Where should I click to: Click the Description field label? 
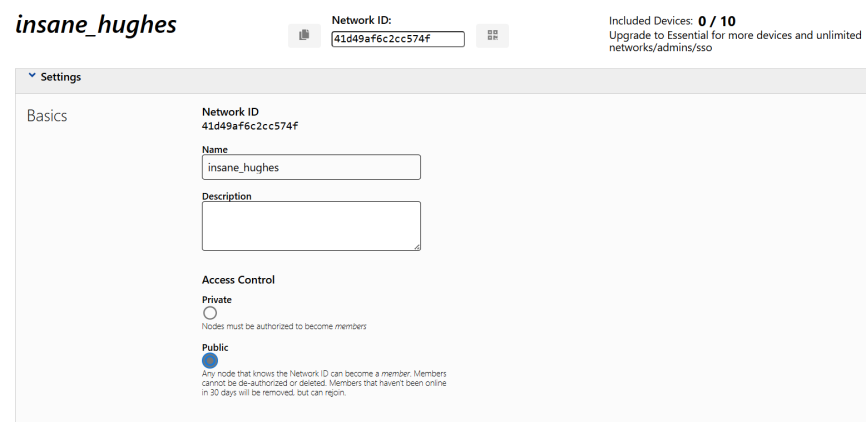click(226, 196)
